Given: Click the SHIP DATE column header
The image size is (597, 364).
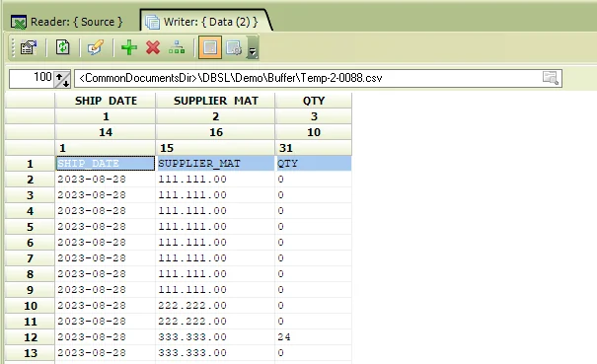Looking at the screenshot, I should [106, 101].
